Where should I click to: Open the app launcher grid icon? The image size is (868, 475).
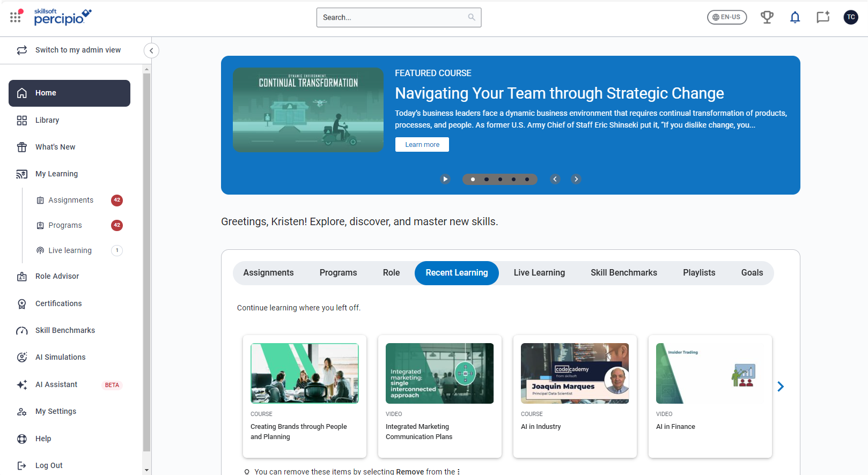16,17
